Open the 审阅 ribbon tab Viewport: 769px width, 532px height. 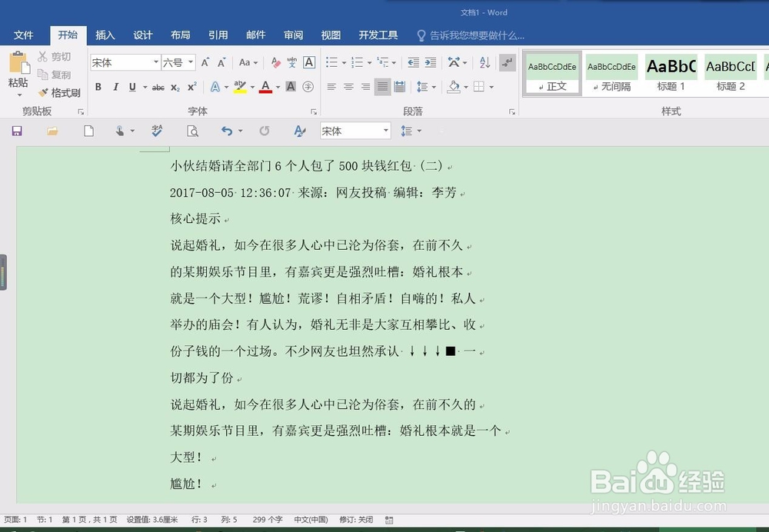coord(293,35)
